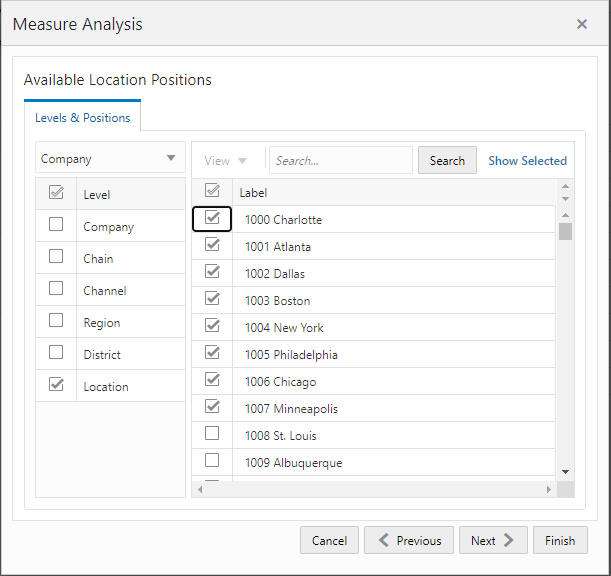Uncheck the 1003 Boston checkbox

pyautogui.click(x=212, y=299)
